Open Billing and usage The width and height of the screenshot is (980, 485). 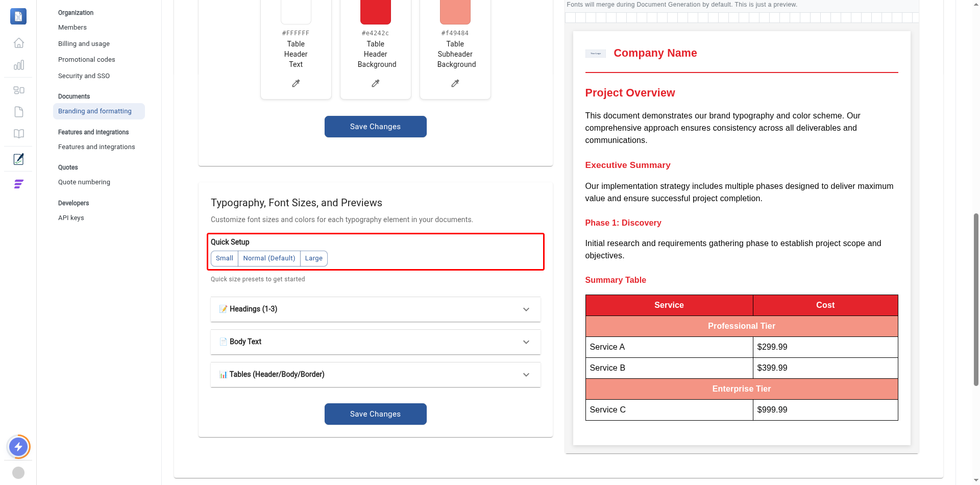[84, 44]
